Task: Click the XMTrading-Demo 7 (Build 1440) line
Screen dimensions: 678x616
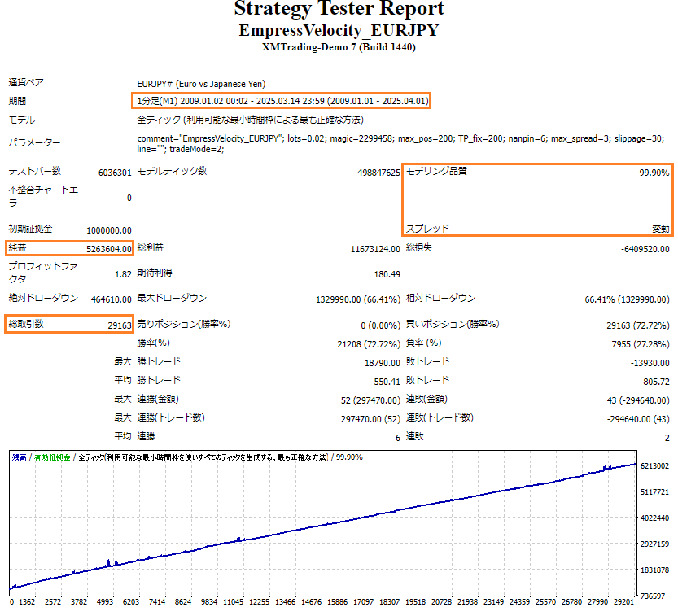Action: 339,47
